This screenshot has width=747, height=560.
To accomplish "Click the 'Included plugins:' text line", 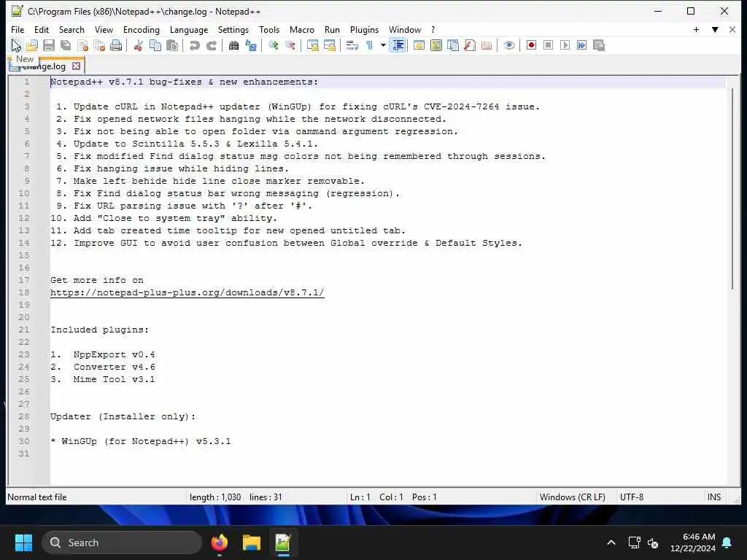I will coord(99,330).
